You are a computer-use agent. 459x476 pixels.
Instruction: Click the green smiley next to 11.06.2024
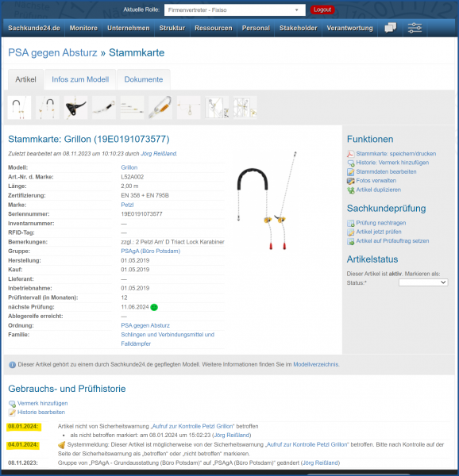click(154, 307)
